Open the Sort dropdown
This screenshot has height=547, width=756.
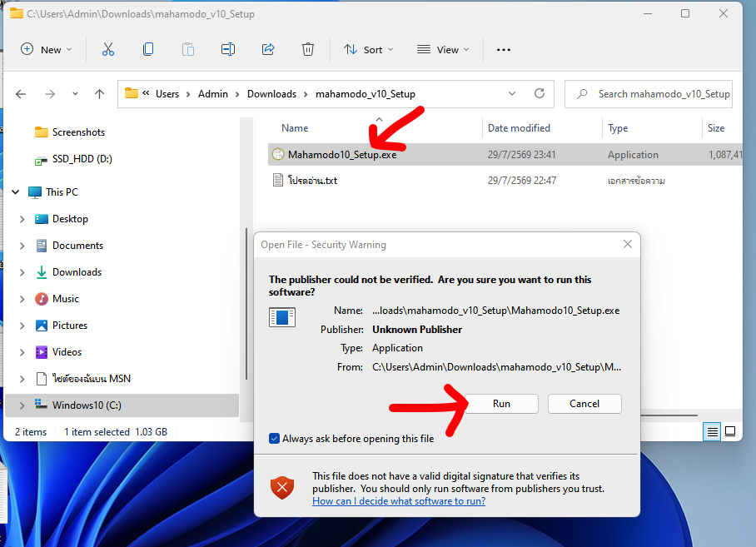[x=368, y=50]
